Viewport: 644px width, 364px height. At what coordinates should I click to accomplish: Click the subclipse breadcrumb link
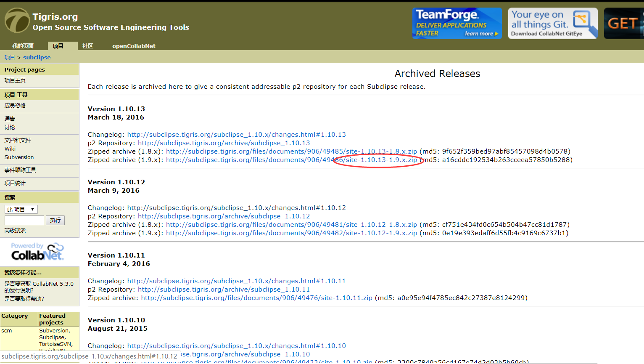pos(37,57)
